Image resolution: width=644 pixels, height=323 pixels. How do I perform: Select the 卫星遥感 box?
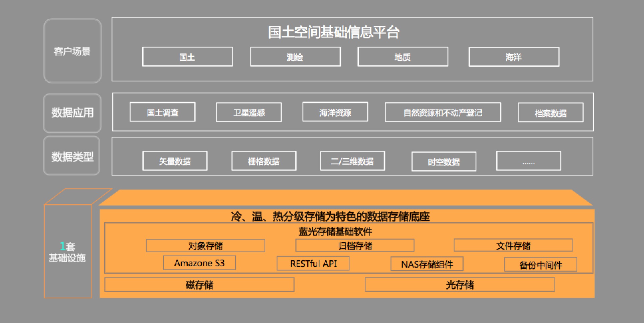click(x=249, y=112)
